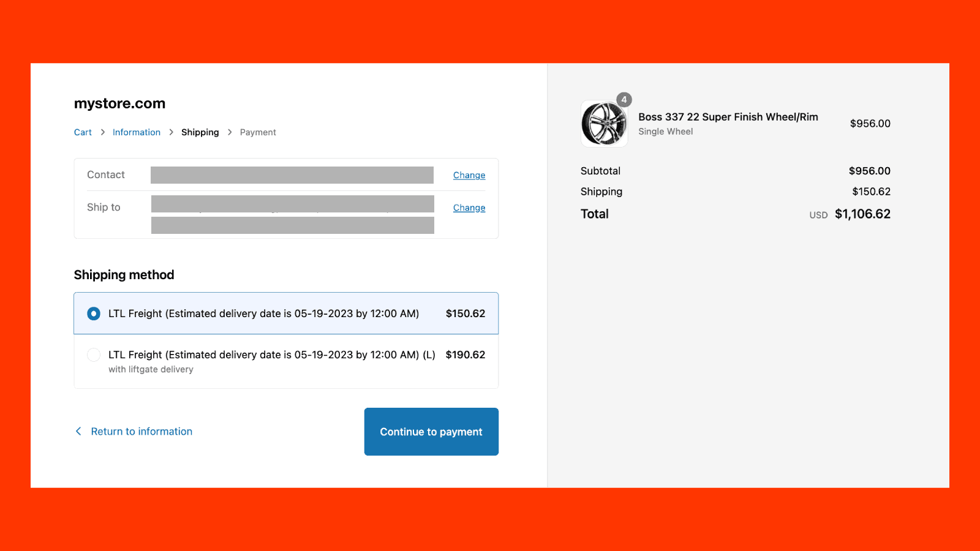Open the Information breadcrumb step
The height and width of the screenshot is (551, 980).
pyautogui.click(x=136, y=132)
